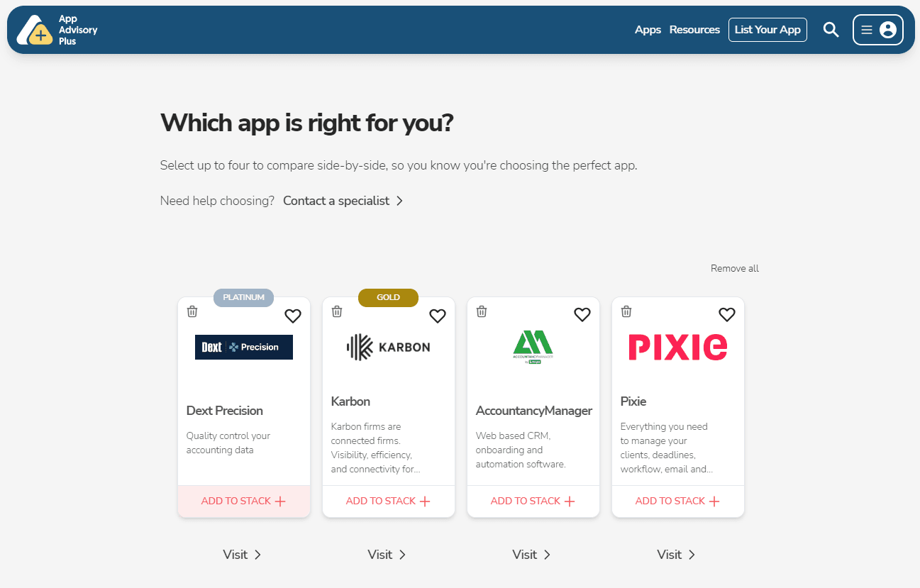The width and height of the screenshot is (920, 588).
Task: Favorite Dext Precision with the heart icon
Action: tap(293, 316)
